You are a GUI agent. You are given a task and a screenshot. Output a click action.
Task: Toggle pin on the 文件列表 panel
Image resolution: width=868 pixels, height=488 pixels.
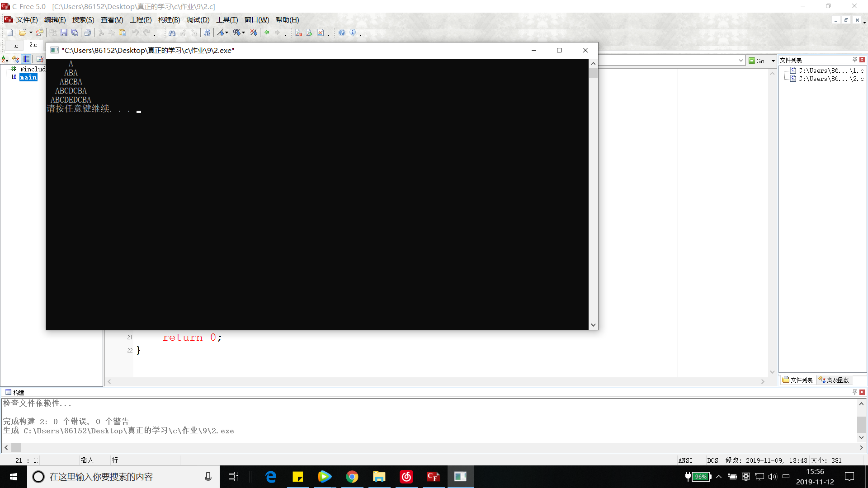tap(854, 60)
